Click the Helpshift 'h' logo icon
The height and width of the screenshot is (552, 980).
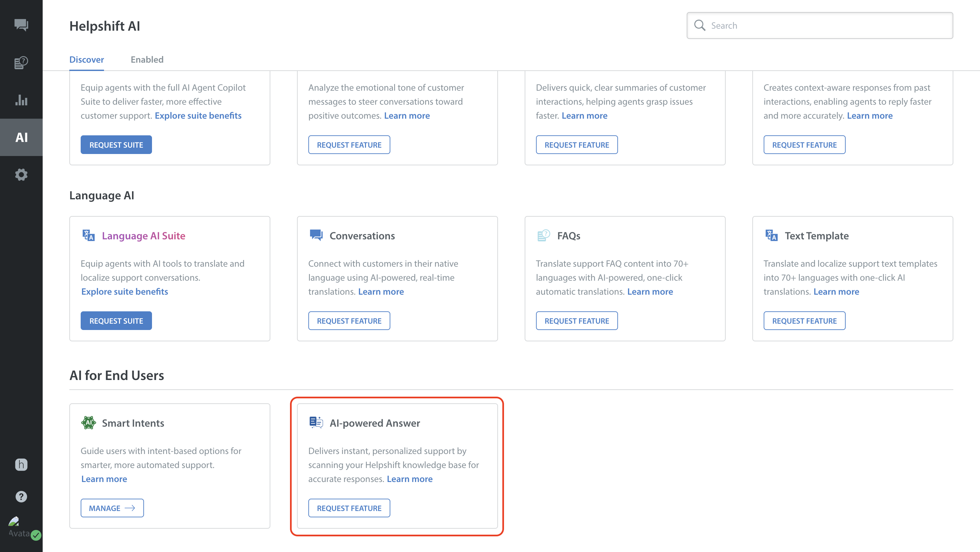pos(21,464)
